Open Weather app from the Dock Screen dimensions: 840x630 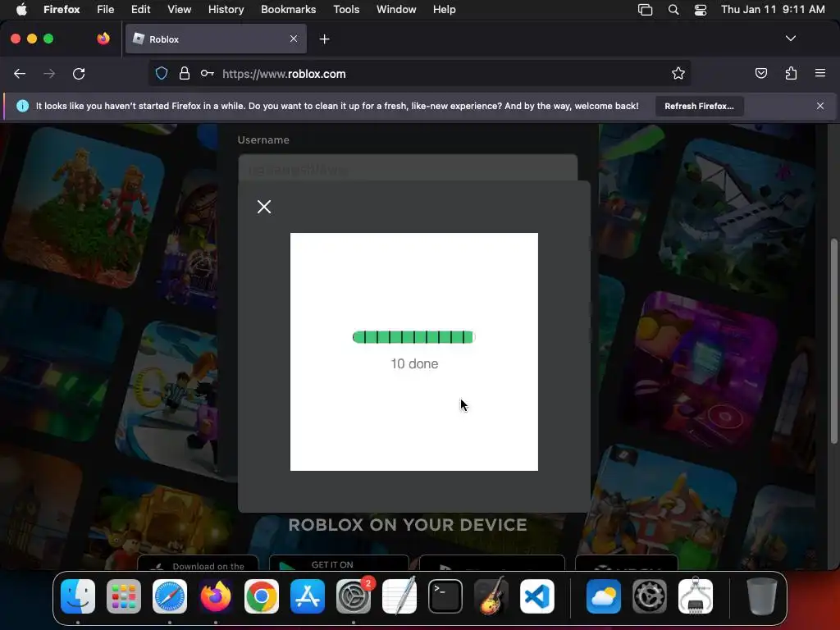pyautogui.click(x=604, y=596)
